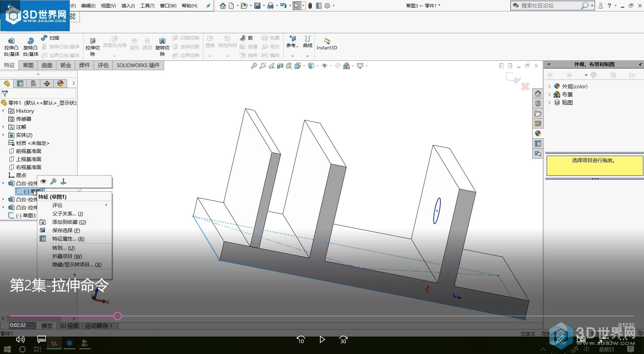
Task: Click Normal To icon in context toolbar
Action: point(63,182)
